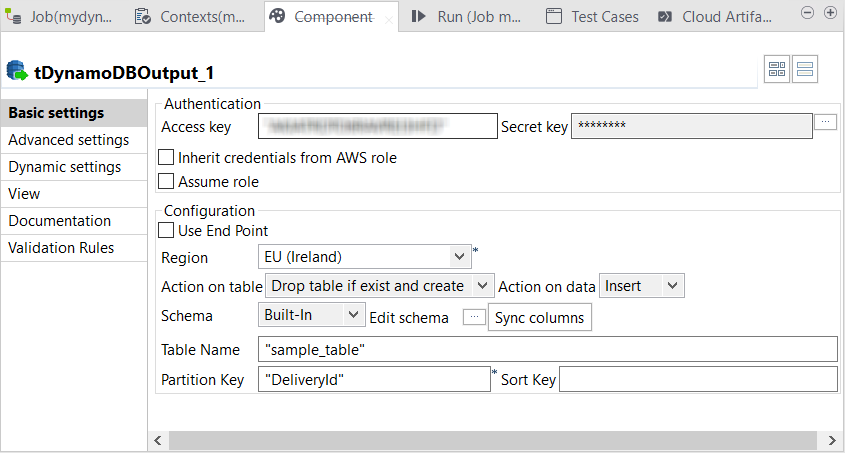Switch to the two-column layout view icon
This screenshot has width=845, height=453.
[x=777, y=69]
